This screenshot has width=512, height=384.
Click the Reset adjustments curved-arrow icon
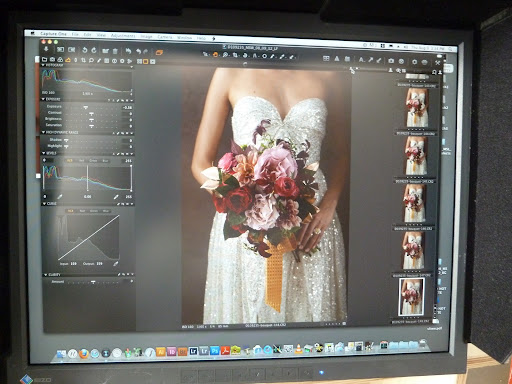click(129, 51)
